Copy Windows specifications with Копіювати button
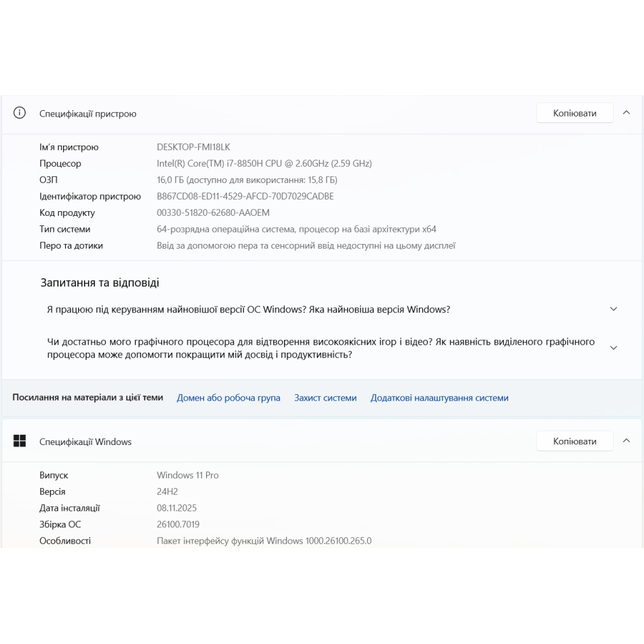 coord(574,441)
